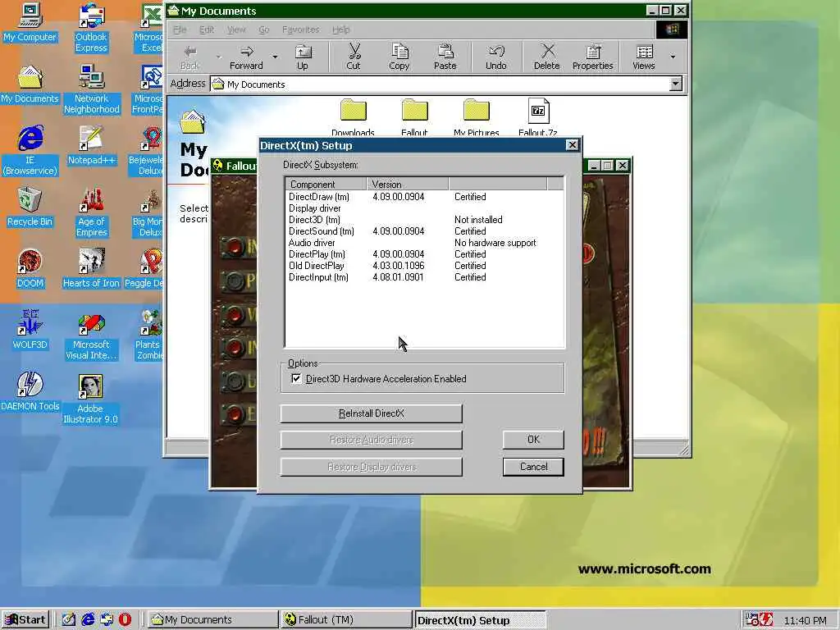
Task: Open Network Neighborhood desktop icon
Action: pyautogui.click(x=91, y=90)
